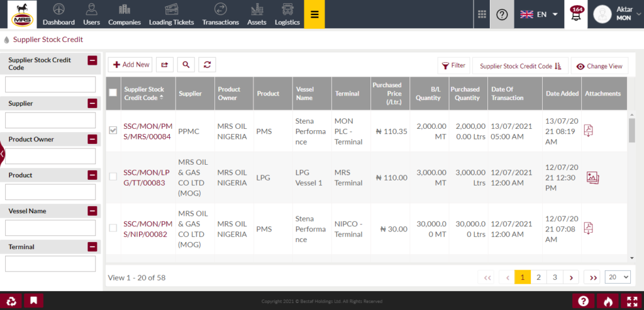The width and height of the screenshot is (644, 310).
Task: Open the MRS logo home link
Action: (22, 14)
